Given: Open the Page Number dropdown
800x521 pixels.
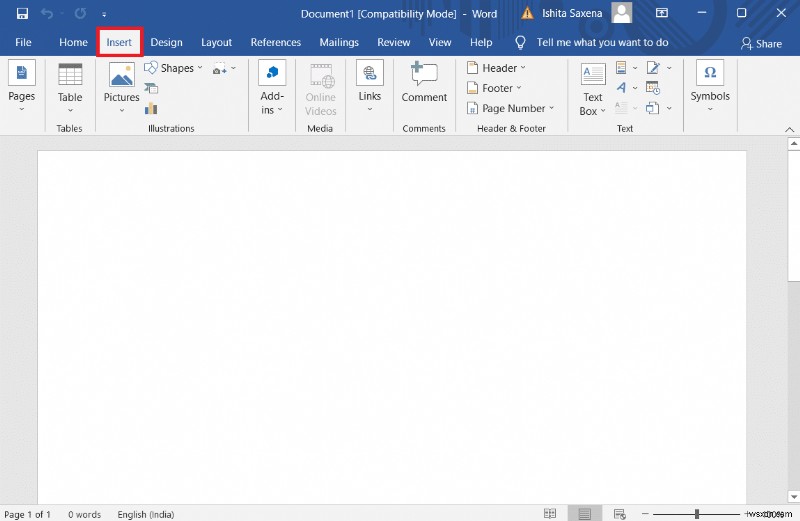Looking at the screenshot, I should 510,108.
